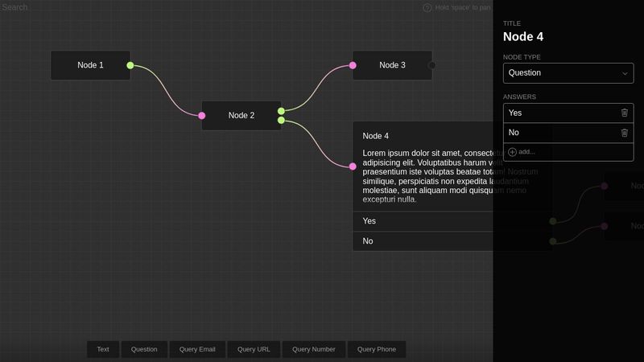Click Node 2 upper green output port
The height and width of the screenshot is (362, 644).
[281, 111]
